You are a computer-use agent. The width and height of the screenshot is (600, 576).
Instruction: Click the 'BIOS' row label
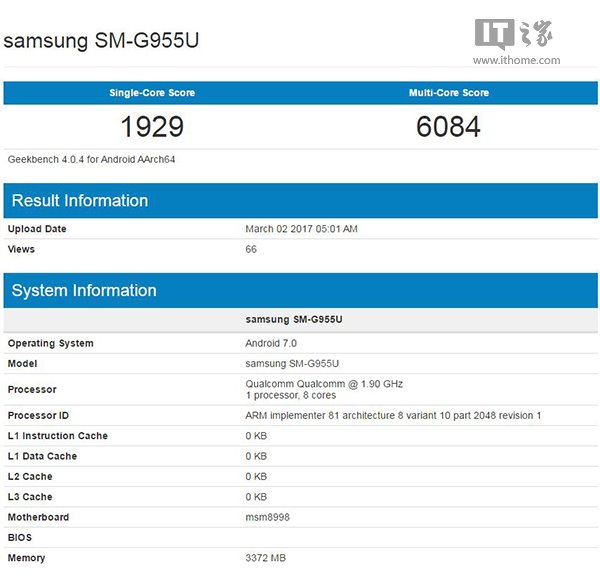[20, 537]
